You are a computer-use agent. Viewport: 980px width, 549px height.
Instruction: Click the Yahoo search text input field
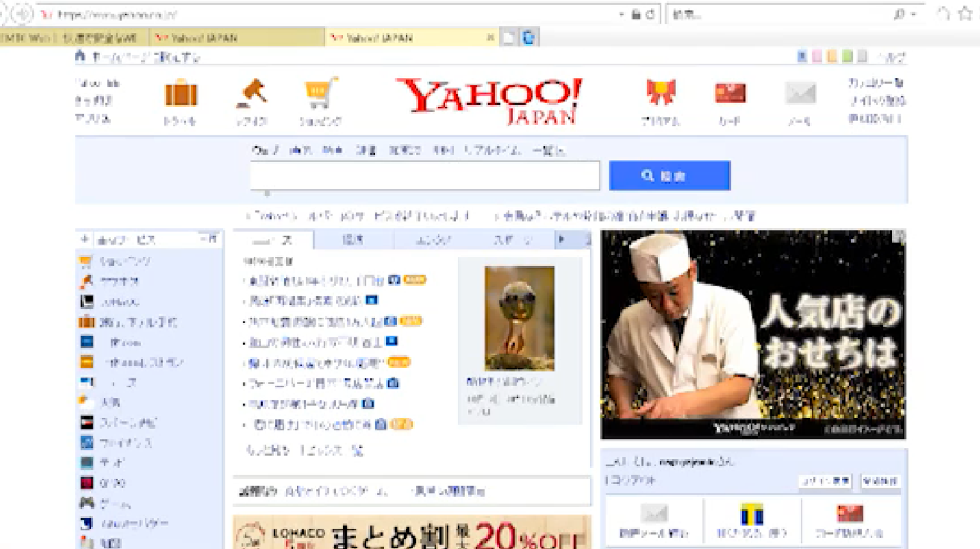[425, 175]
